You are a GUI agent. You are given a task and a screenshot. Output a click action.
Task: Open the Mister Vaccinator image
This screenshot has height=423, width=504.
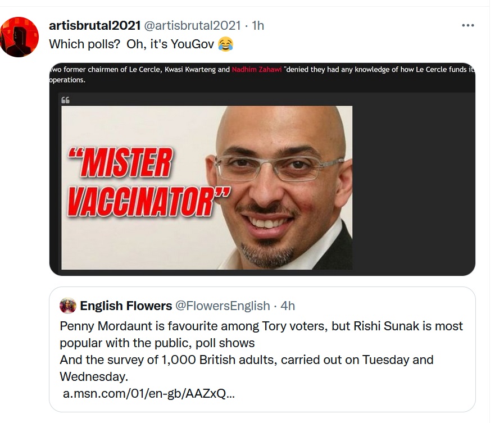[x=207, y=188]
